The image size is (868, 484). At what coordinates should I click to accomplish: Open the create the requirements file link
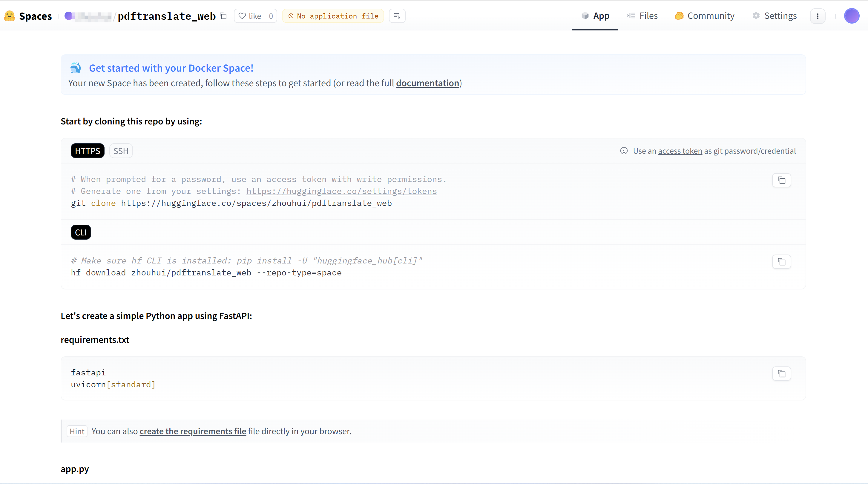[193, 431]
